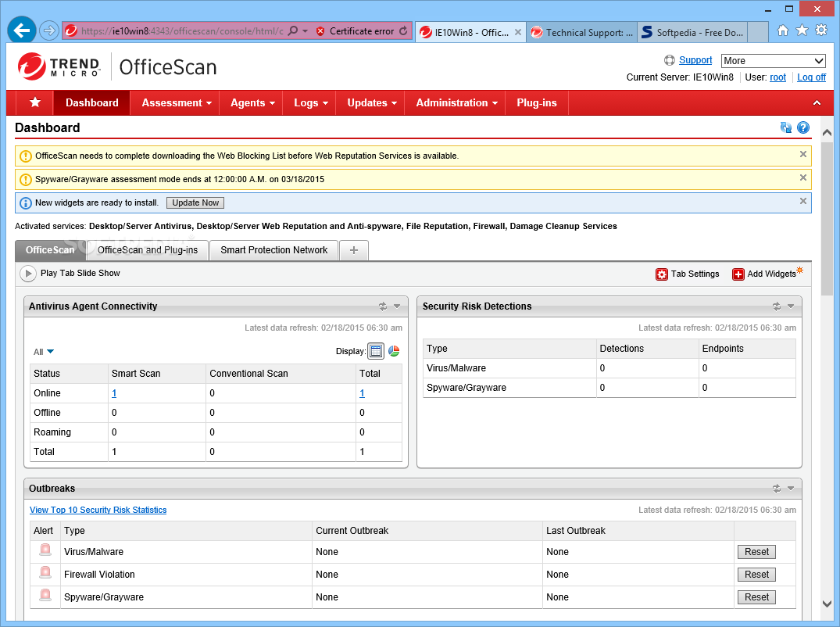Refresh the Antivirus Agent Connectivity widget
840x627 pixels.
383,306
